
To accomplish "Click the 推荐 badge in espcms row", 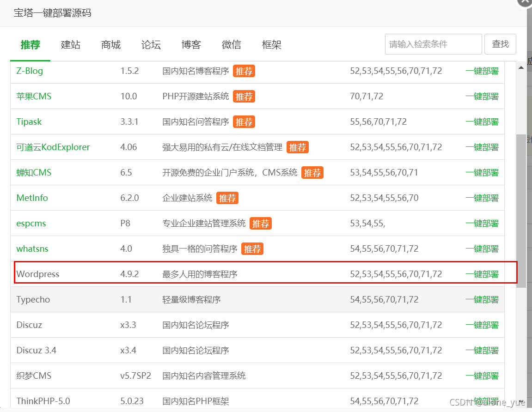I will [x=261, y=224].
